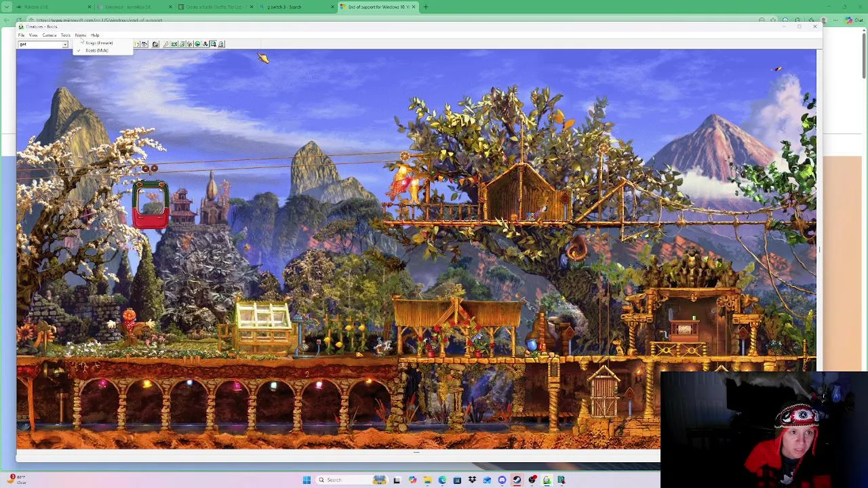Click the weather widget in taskbar corner
The width and height of the screenshot is (868, 488).
(16, 480)
